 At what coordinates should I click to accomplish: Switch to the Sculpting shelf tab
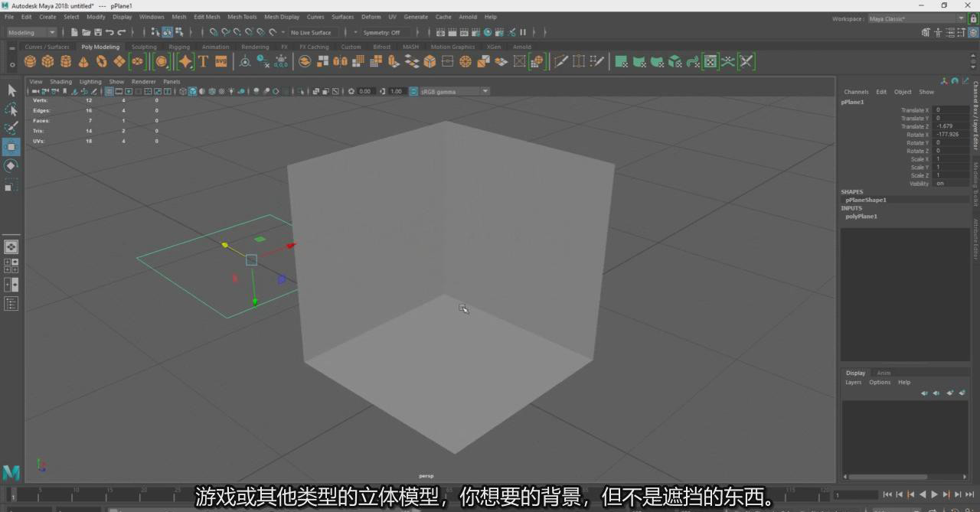tap(144, 47)
